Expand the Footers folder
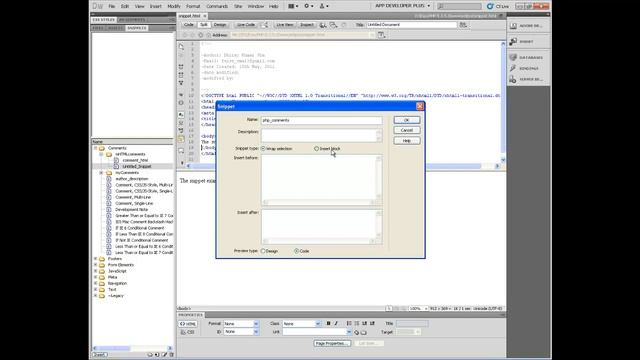The image size is (640, 360). point(96,259)
